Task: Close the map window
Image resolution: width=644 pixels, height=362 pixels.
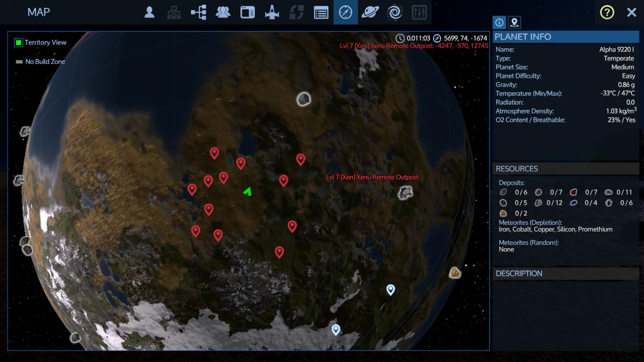Action: click(x=631, y=12)
